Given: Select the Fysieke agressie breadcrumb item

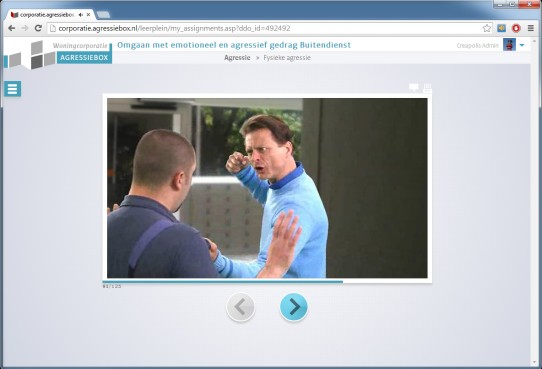Looking at the screenshot, I should (x=287, y=58).
